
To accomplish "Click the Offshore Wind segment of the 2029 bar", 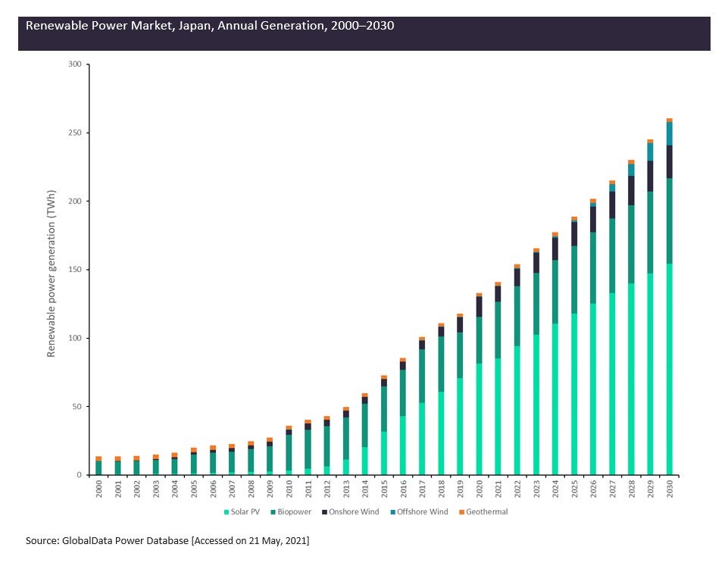I will pyautogui.click(x=650, y=152).
